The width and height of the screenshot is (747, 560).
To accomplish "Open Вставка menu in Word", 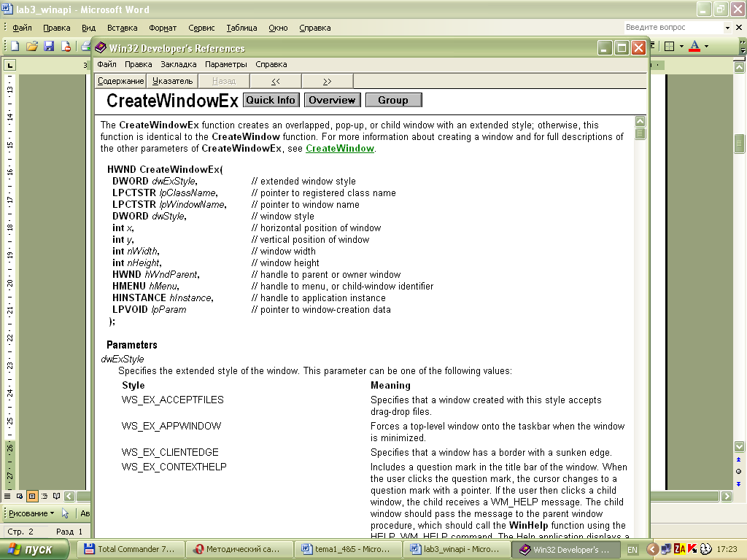I will click(122, 28).
